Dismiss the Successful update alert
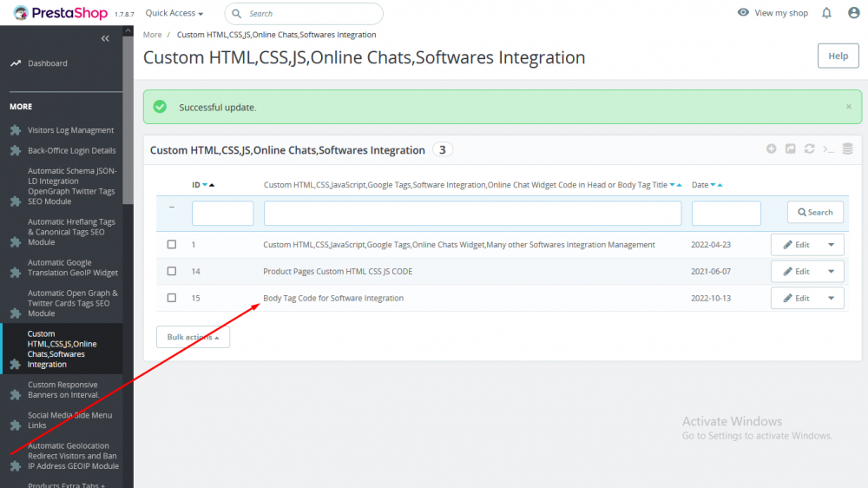868x488 pixels. click(849, 106)
